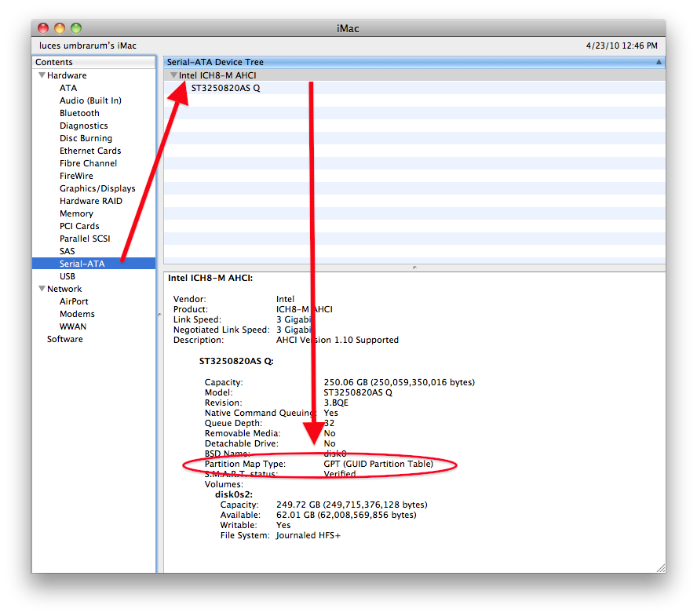
Task: Click 'AHCI Version 1.10 Supported' description
Action: tap(338, 340)
